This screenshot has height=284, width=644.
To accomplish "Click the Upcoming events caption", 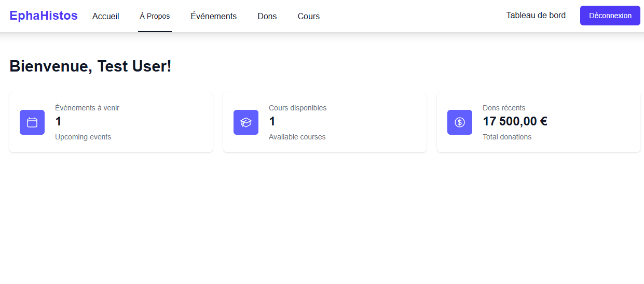I will pyautogui.click(x=83, y=137).
